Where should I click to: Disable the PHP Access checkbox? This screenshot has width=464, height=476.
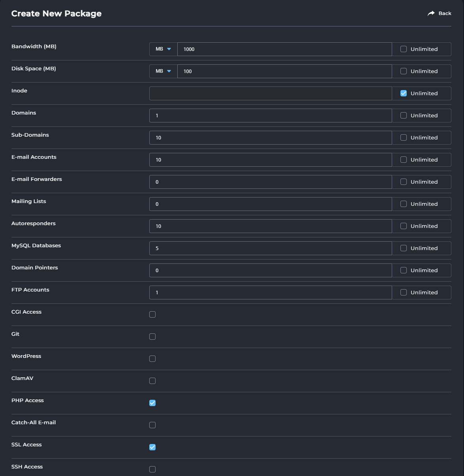pos(152,403)
